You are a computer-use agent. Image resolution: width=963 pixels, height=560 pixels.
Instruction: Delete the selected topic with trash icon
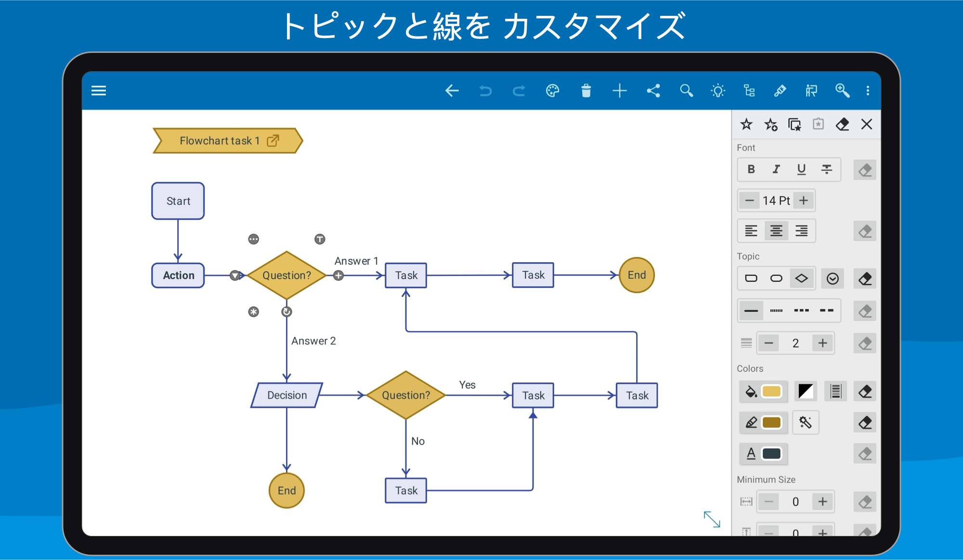pos(586,90)
